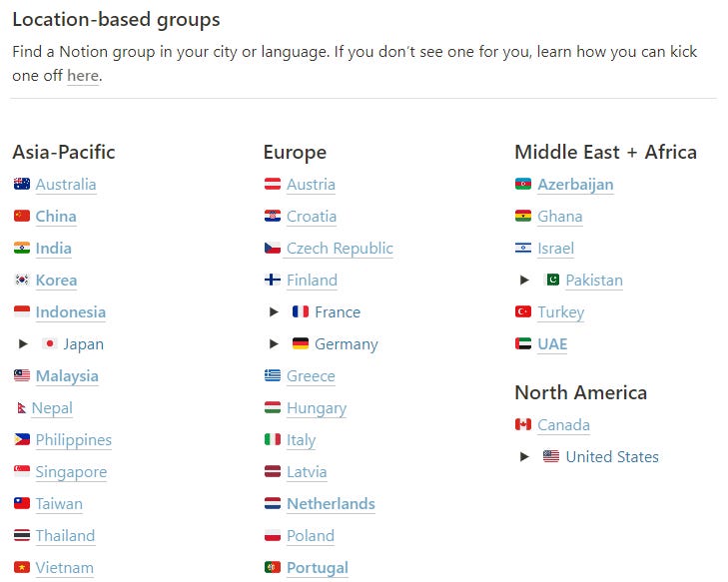
Task: Click the Canada flag icon
Action: coord(523,424)
